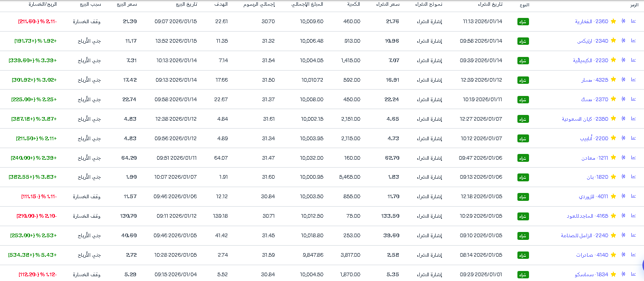This screenshot has height=281, width=644.
Task: Open chart icon in 1211 معادن row
Action: point(633,158)
